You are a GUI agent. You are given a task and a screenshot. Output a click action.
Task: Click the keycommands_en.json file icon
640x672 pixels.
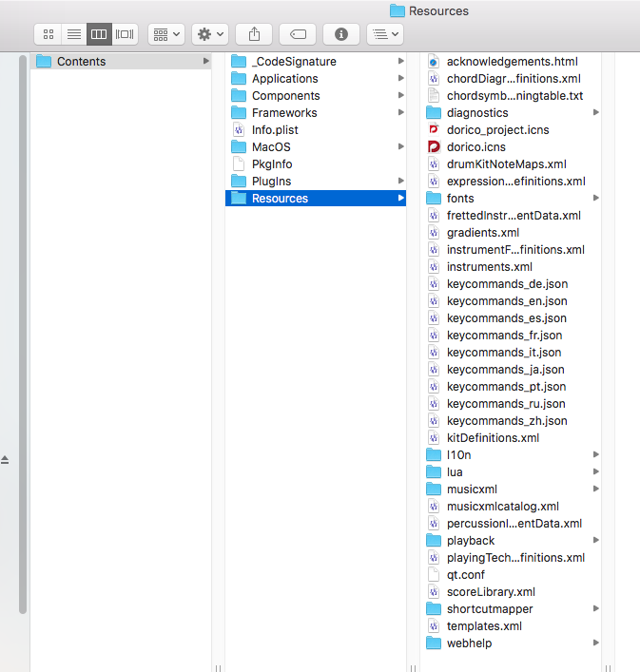click(x=434, y=301)
